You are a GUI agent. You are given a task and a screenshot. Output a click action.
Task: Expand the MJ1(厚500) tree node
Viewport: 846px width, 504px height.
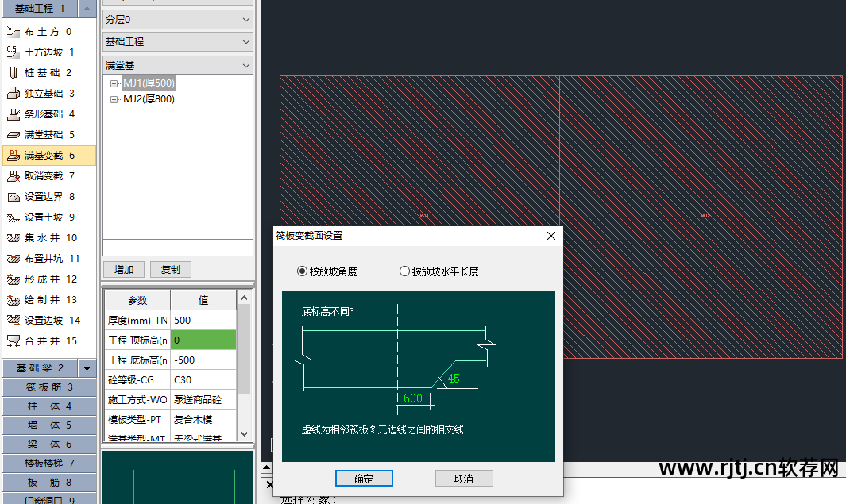click(114, 83)
